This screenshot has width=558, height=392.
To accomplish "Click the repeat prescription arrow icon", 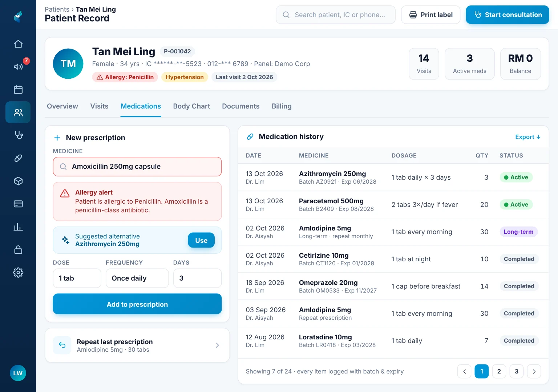I will pos(62,345).
